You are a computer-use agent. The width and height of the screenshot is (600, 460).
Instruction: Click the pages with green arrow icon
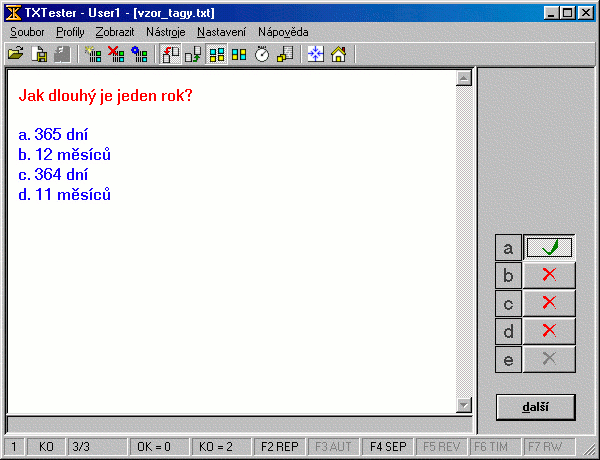click(x=193, y=54)
